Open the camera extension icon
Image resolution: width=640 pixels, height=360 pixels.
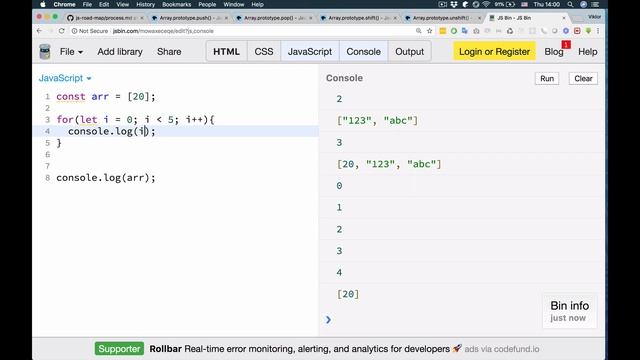[476, 31]
